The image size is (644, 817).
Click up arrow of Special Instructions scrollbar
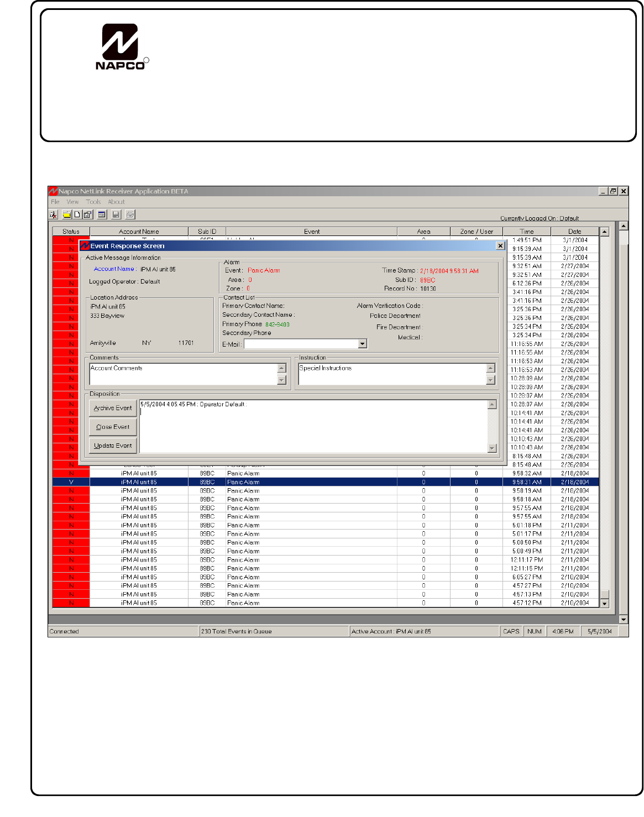(x=490, y=368)
